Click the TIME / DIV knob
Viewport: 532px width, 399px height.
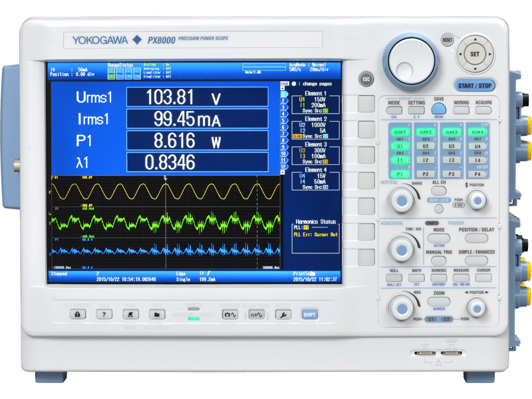[x=402, y=250]
